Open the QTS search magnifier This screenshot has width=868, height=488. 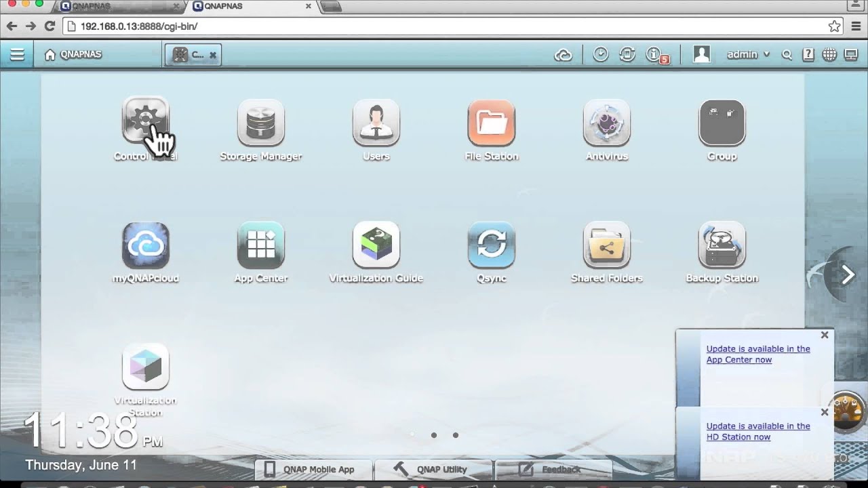(x=787, y=55)
